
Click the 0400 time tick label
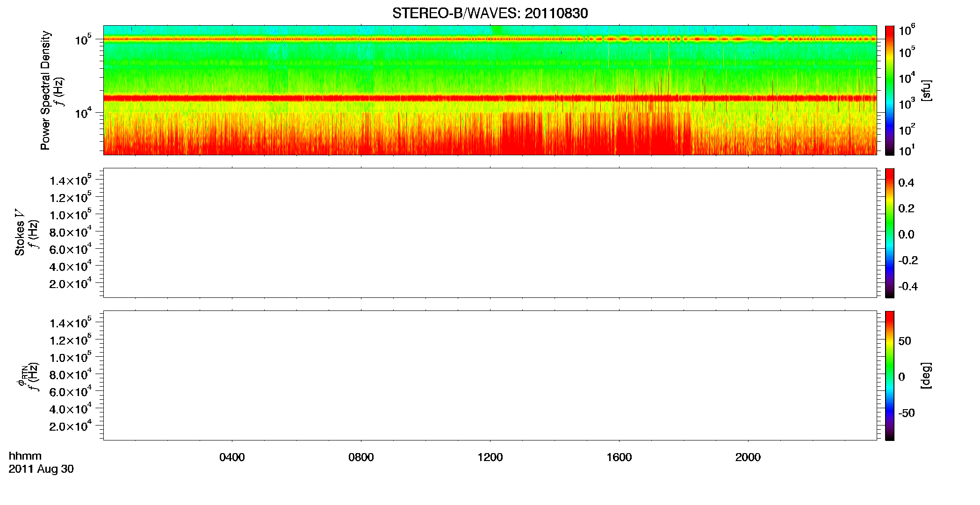click(x=232, y=457)
